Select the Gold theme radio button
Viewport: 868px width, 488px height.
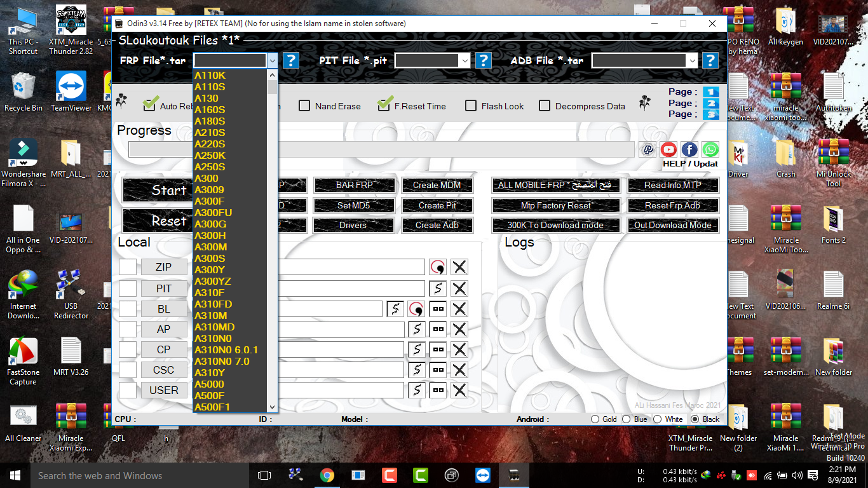click(595, 419)
